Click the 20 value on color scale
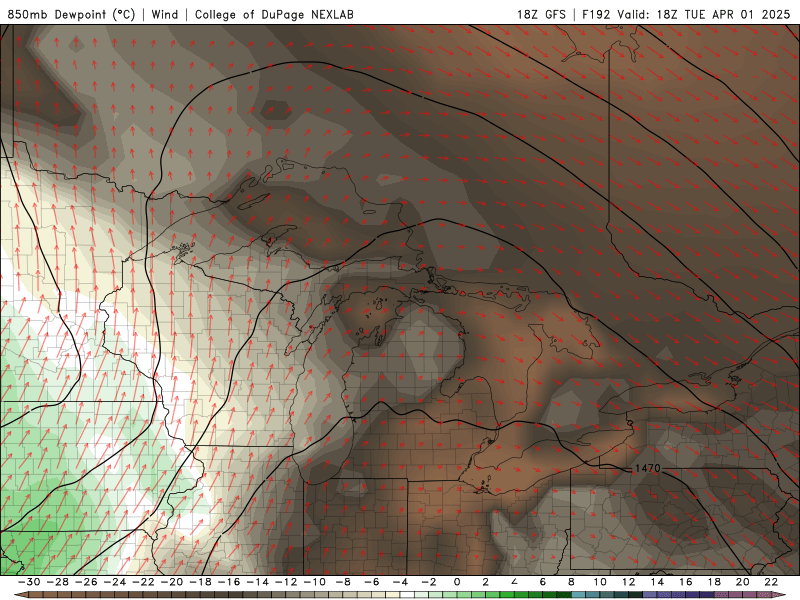This screenshot has width=800, height=600. (x=743, y=582)
